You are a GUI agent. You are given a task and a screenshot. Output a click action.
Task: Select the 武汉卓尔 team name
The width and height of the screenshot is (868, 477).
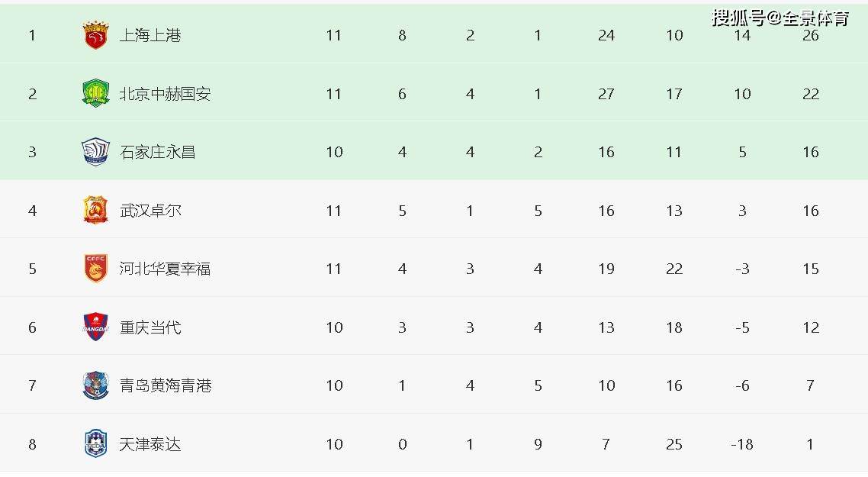(150, 211)
